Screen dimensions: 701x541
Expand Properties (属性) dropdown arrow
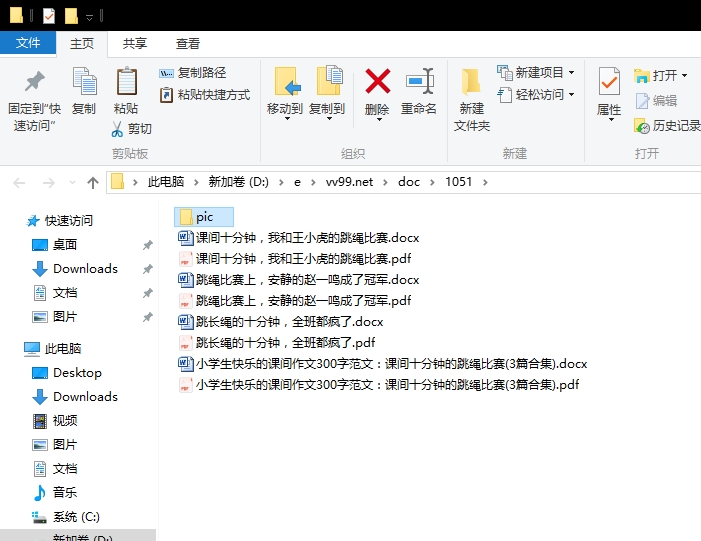click(x=611, y=120)
